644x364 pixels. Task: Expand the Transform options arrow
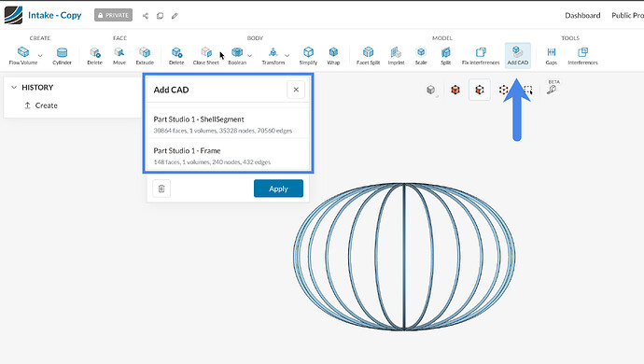287,55
